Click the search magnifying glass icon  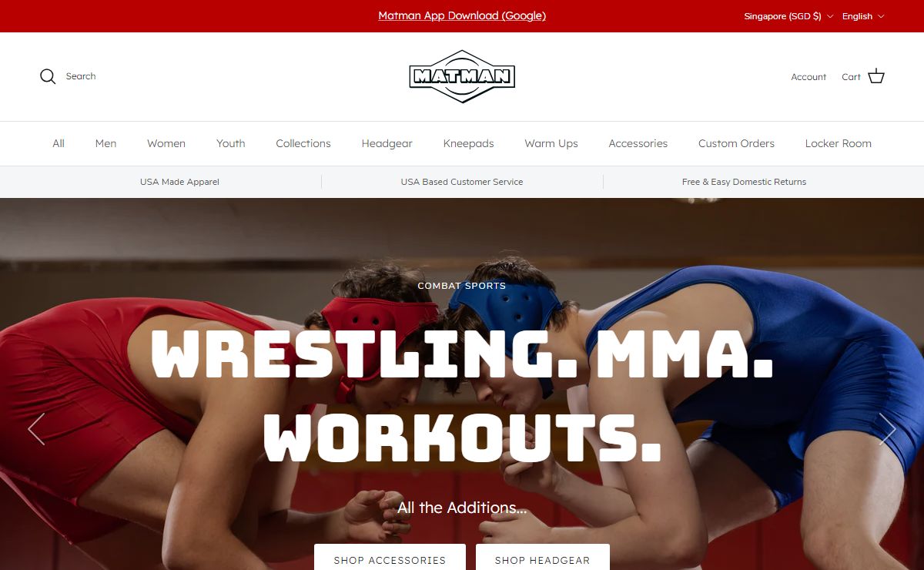(48, 76)
